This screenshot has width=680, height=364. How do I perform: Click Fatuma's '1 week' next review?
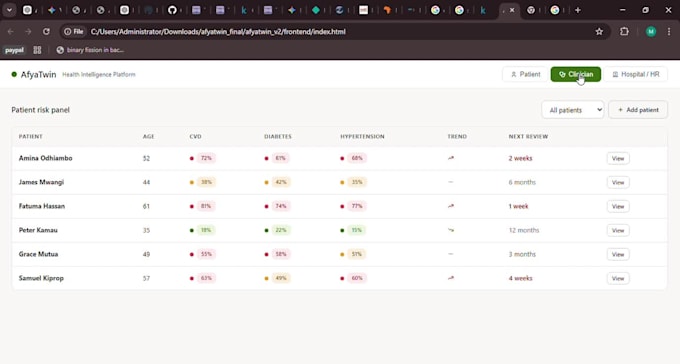(x=519, y=207)
